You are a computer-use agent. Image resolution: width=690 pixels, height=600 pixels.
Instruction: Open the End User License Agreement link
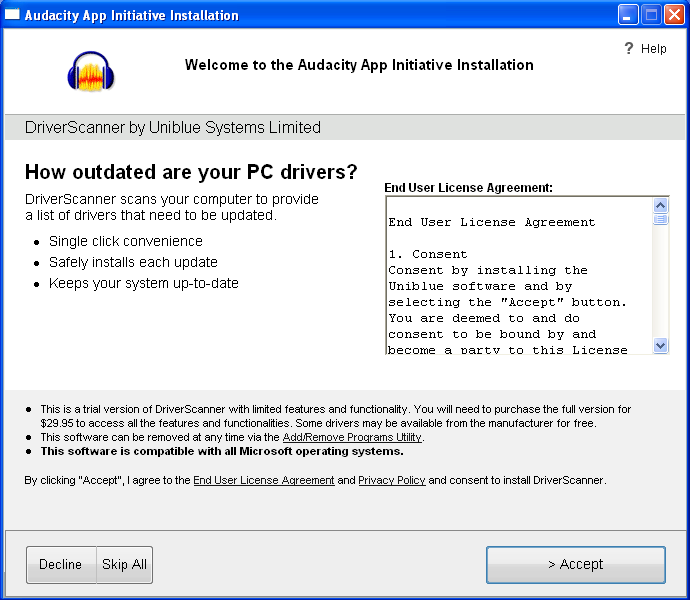pos(264,480)
